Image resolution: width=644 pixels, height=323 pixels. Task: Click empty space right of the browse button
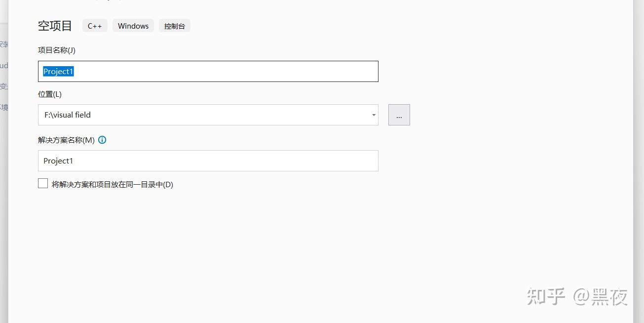493,115
